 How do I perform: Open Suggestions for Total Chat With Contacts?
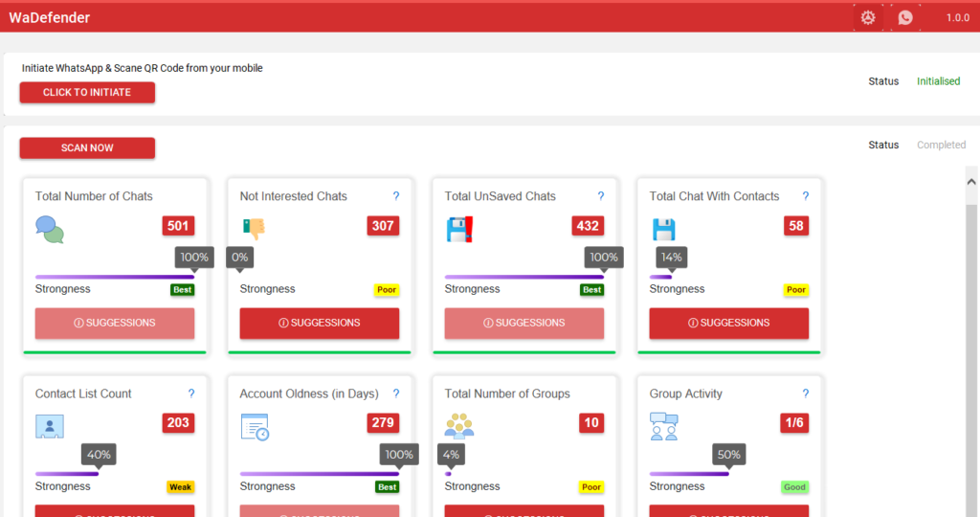[728, 324]
